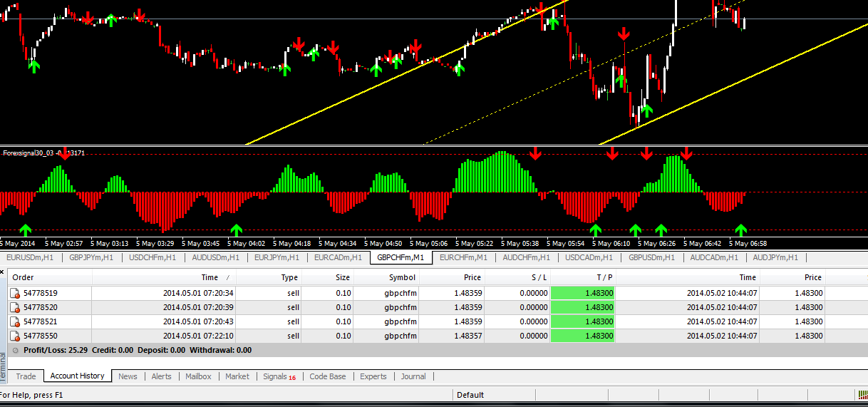Click open time 2014.05.01 07:20:43

(x=198, y=321)
